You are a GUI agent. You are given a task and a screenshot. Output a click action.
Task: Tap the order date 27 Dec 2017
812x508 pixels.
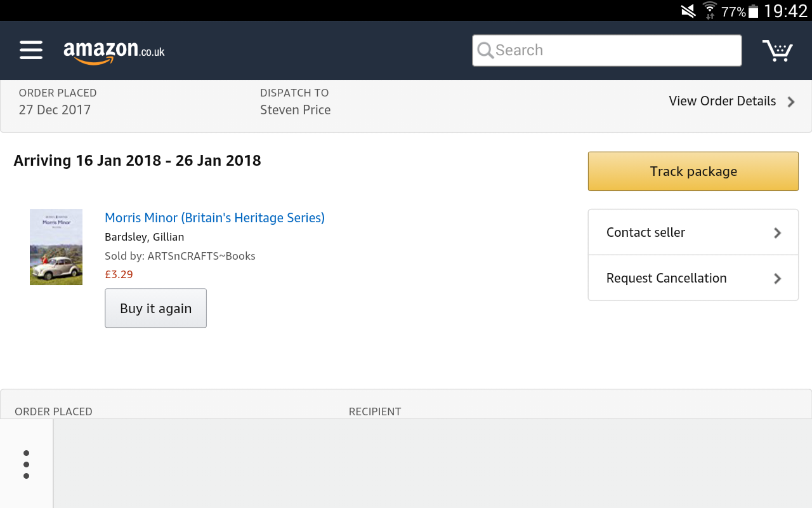click(x=55, y=110)
